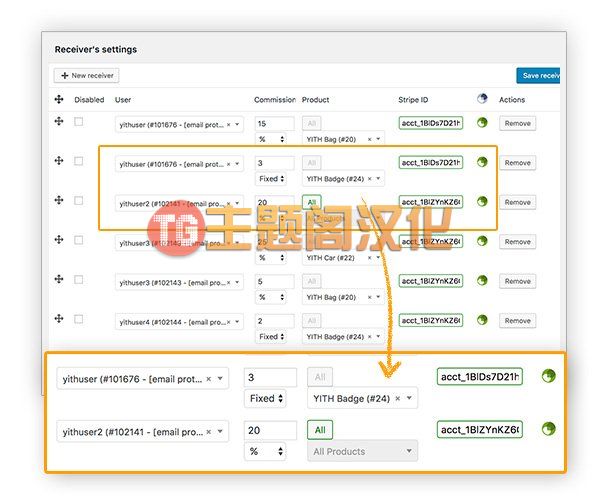Screen dimensions: 600x500
Task: Expand the yithuser4 (#102144) user dropdown
Action: coord(237,322)
